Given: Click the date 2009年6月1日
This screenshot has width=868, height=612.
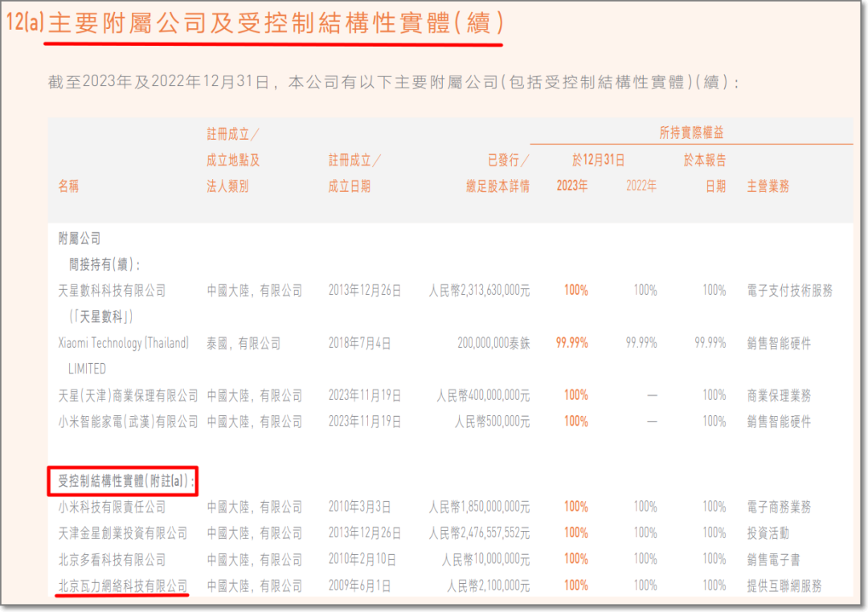Looking at the screenshot, I should click(359, 586).
